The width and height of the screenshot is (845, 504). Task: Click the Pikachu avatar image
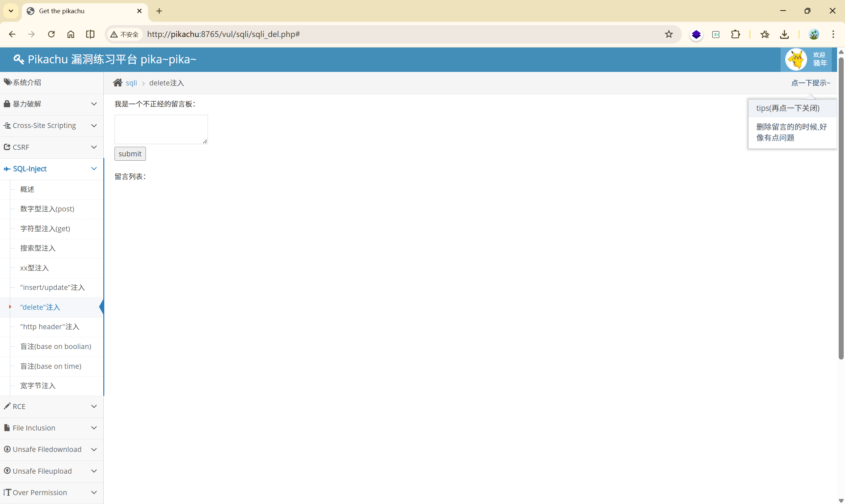[796, 59]
